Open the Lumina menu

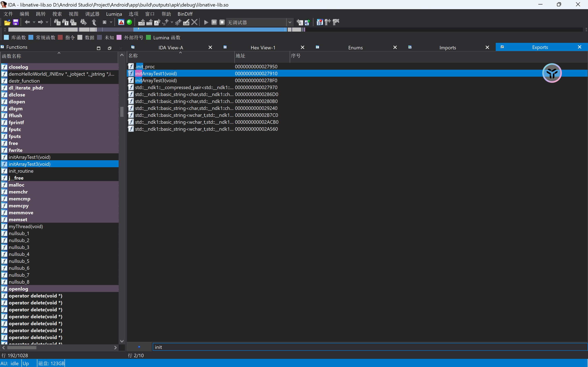114,14
